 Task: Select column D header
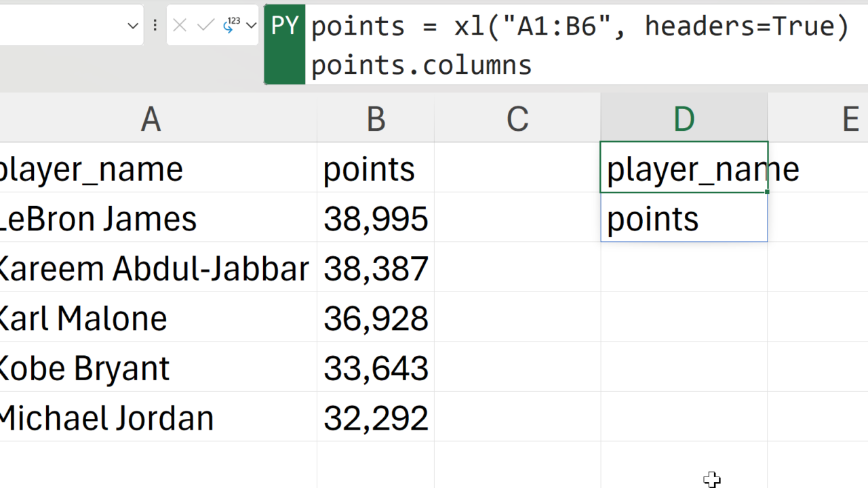pyautogui.click(x=684, y=119)
